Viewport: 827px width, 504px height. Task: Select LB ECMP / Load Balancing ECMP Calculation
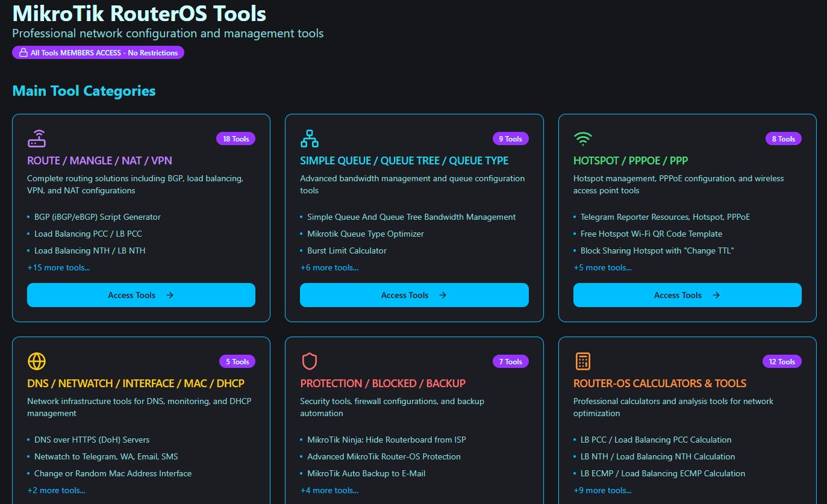(663, 473)
